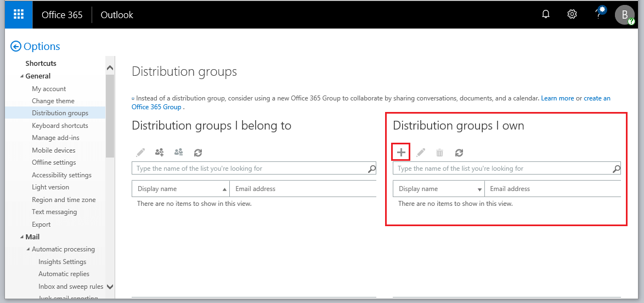Open Mobile devices settings
This screenshot has height=303, width=644.
pyautogui.click(x=54, y=150)
